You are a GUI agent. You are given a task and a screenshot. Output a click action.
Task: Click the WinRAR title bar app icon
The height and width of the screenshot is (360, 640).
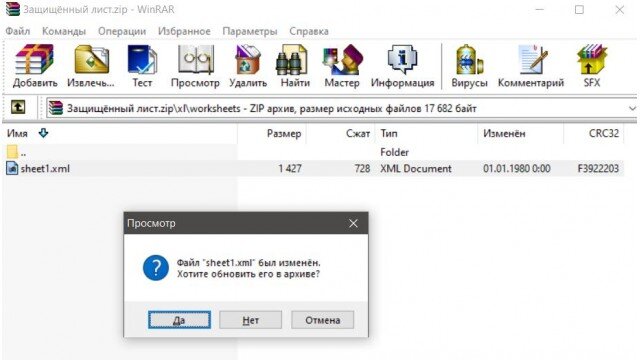pyautogui.click(x=12, y=9)
